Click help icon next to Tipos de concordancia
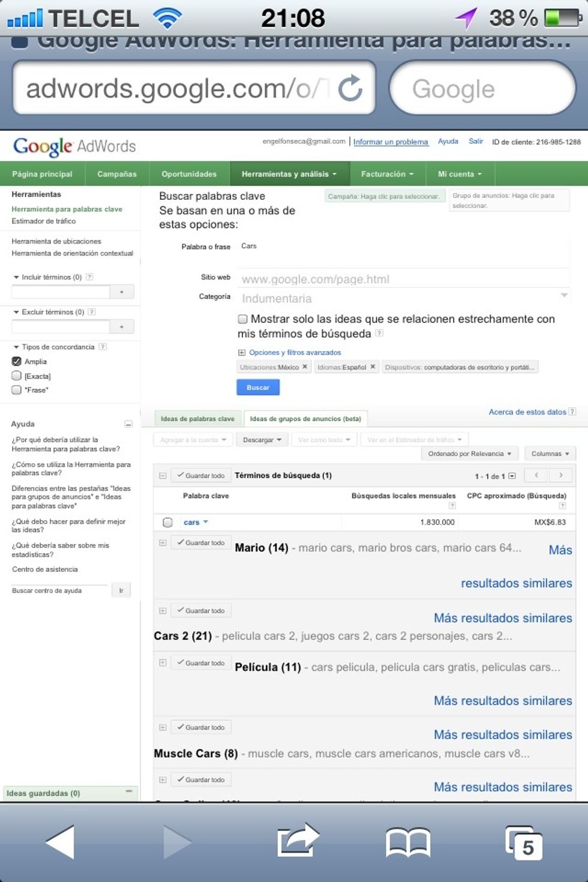This screenshot has height=882, width=588. pos(103,347)
